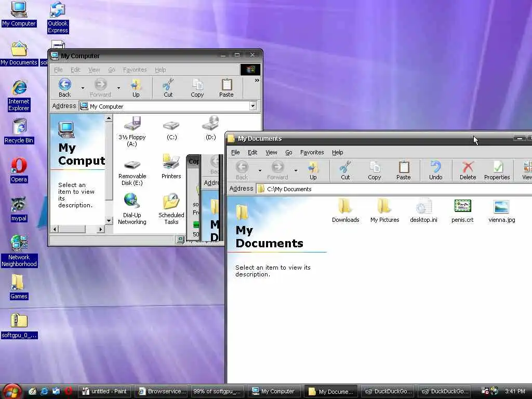
Task: Select the desktop.ini file
Action: tap(423, 210)
